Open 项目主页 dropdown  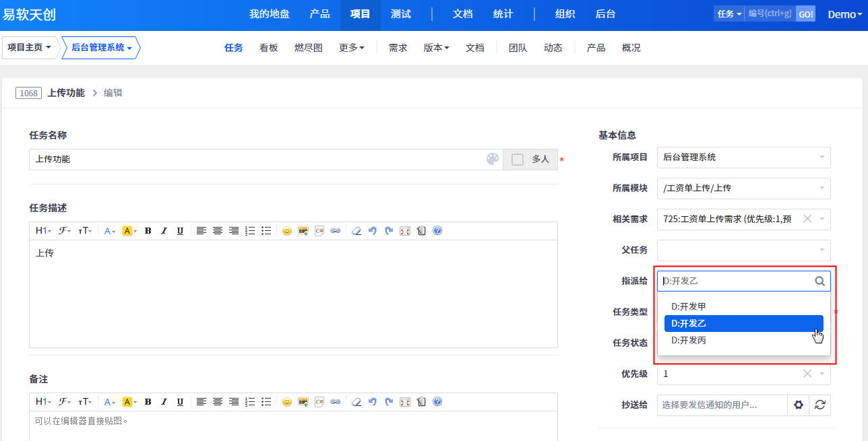[29, 48]
